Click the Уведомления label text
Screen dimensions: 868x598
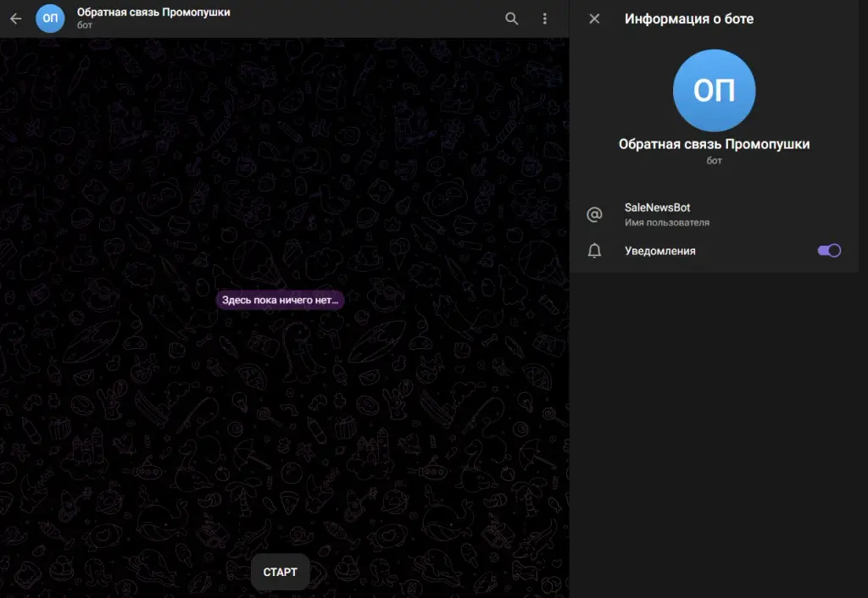(x=659, y=251)
